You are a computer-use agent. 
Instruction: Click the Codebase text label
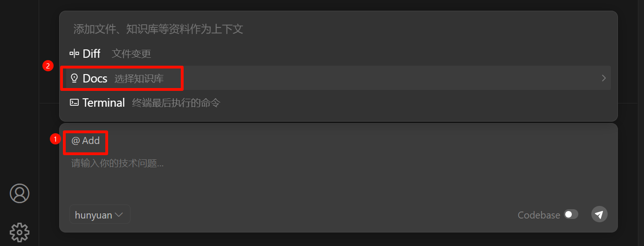click(539, 215)
